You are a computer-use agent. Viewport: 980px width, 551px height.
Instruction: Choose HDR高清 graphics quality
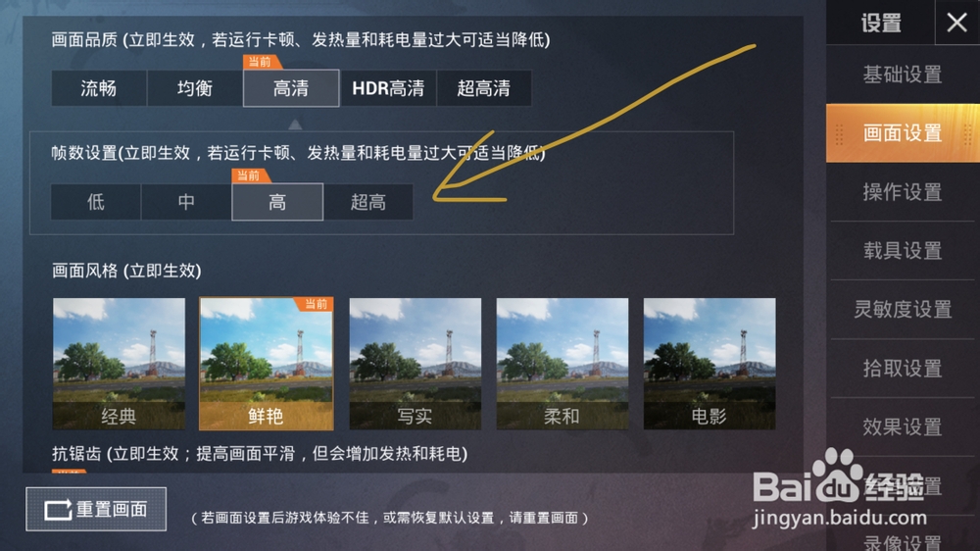pyautogui.click(x=388, y=88)
